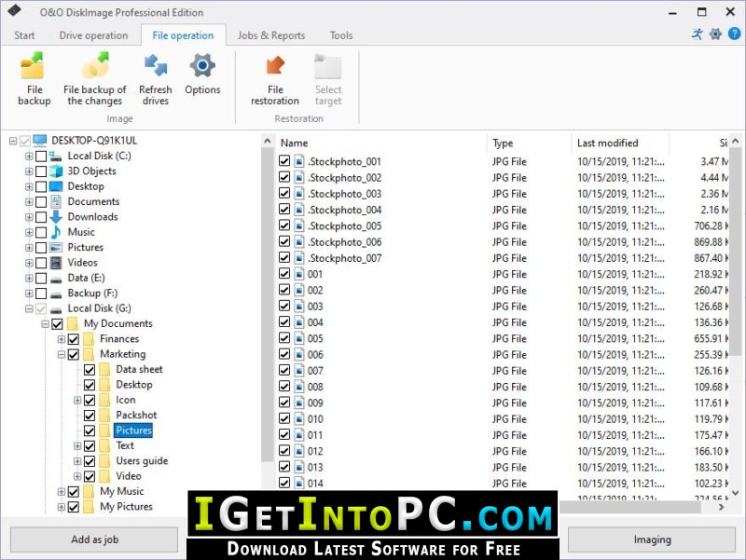Collapse the Marketing folder node
746x560 pixels.
pos(62,355)
